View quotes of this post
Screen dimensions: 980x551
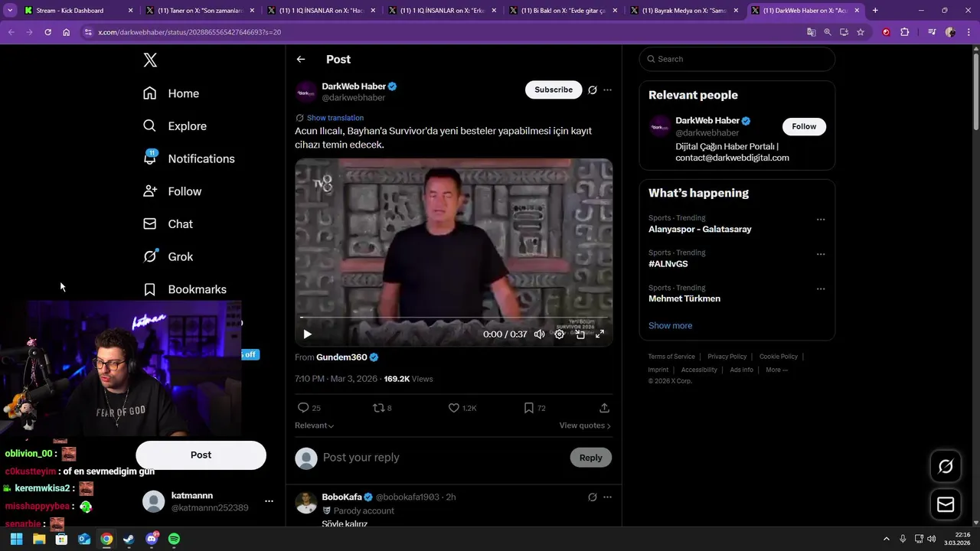[x=585, y=425]
